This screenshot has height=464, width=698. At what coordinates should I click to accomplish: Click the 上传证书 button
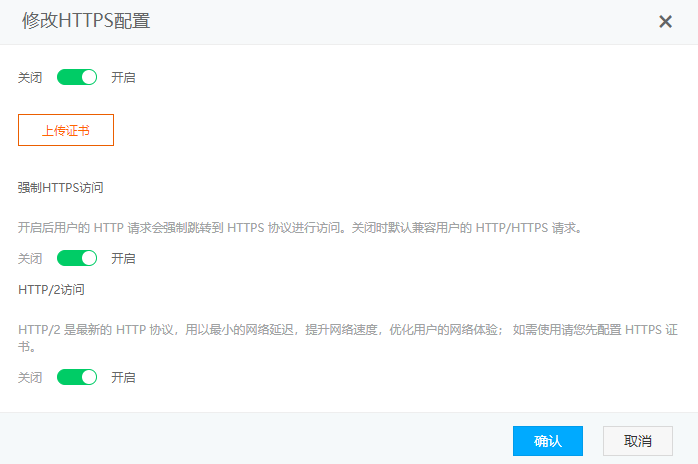(x=66, y=130)
